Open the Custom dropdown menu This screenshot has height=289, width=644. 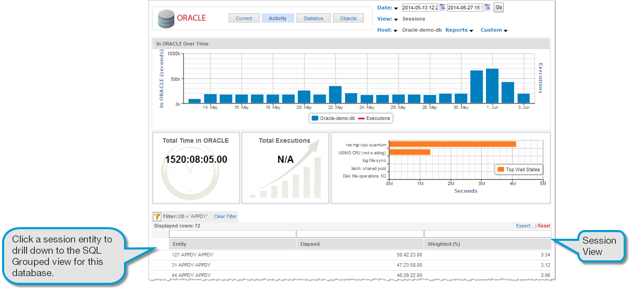494,30
